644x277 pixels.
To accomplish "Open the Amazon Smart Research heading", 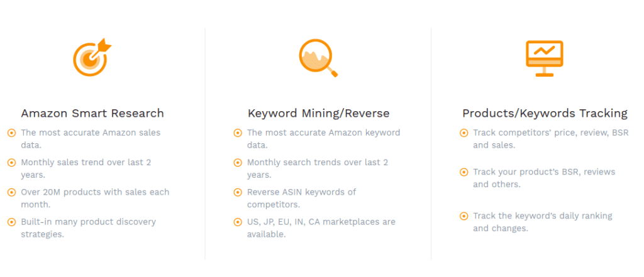I will tap(92, 113).
